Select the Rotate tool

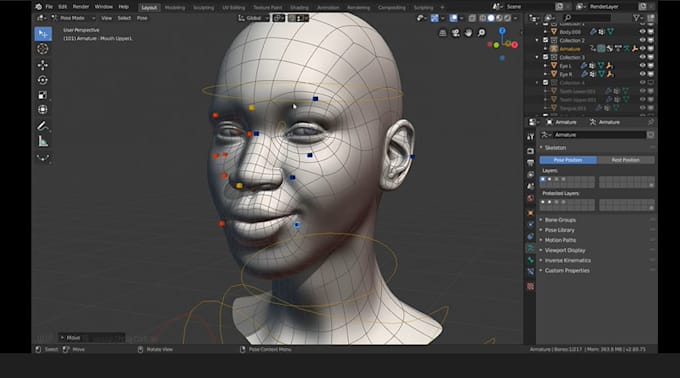43,80
